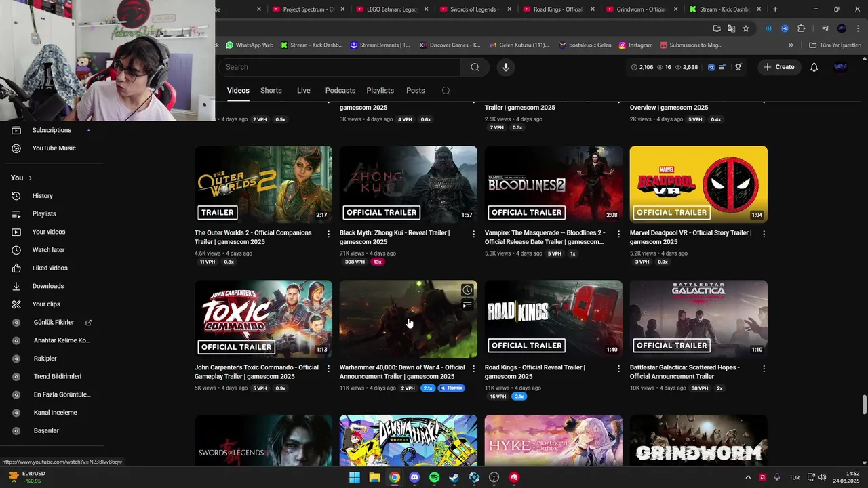Open Spotify from the taskbar
Image resolution: width=868 pixels, height=488 pixels.
pyautogui.click(x=435, y=477)
